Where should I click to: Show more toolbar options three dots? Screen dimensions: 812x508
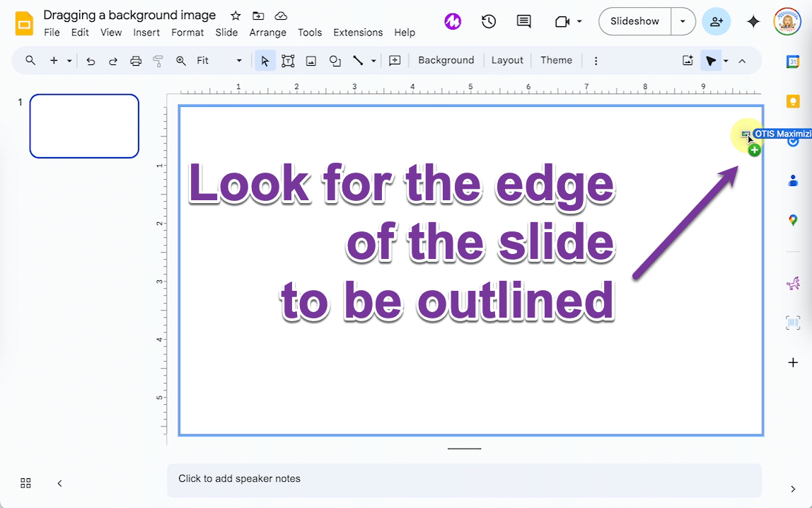coord(596,61)
